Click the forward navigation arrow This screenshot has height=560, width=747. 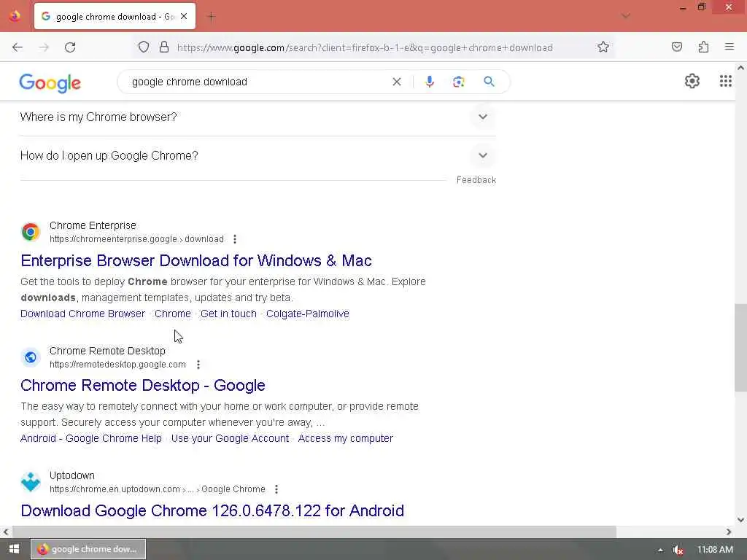[x=44, y=47]
